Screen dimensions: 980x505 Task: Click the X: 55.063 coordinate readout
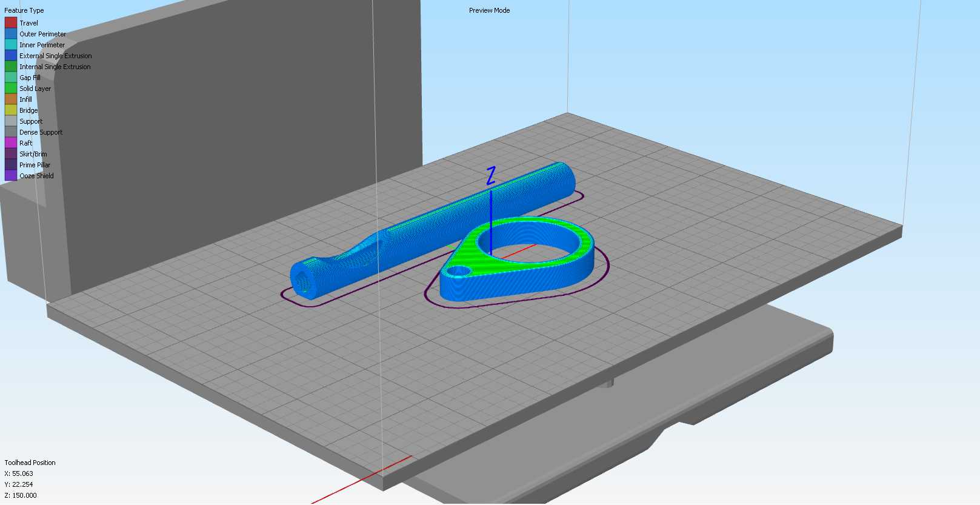coord(19,473)
